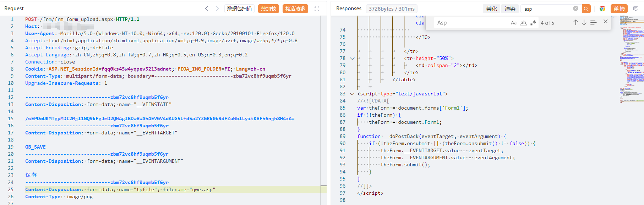Click line number 89 in response gutter
The image size is (644, 205).
(x=342, y=137)
